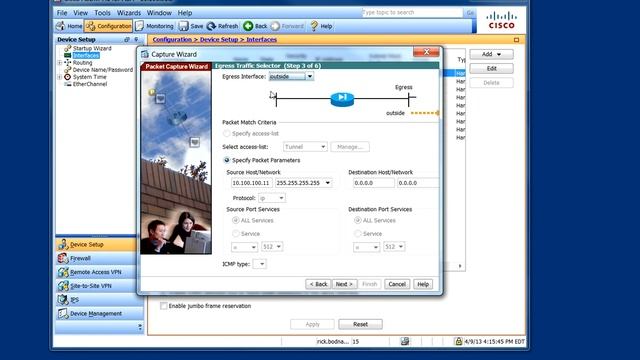Click the wizard Next button
The width and height of the screenshot is (640, 360).
coord(344,284)
